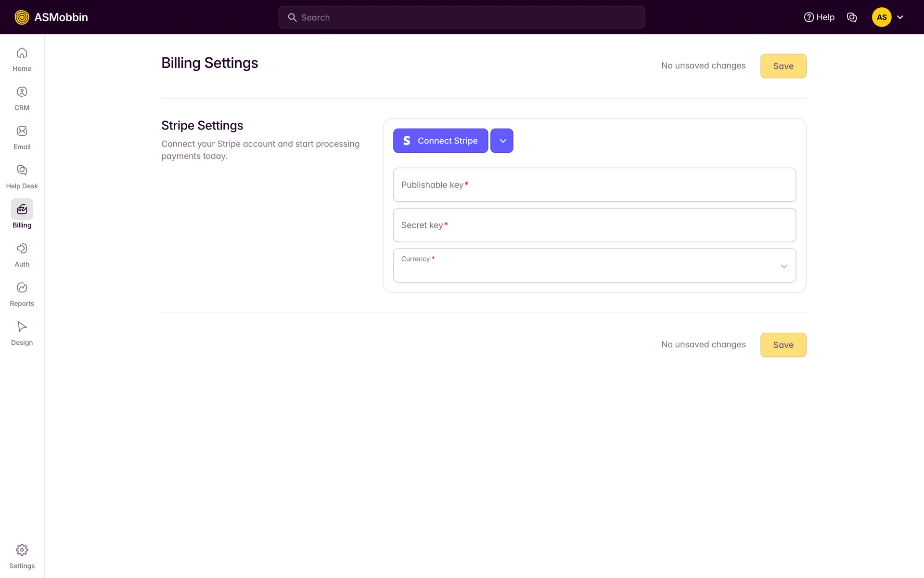Open the Home sidebar icon
Image resolution: width=924 pixels, height=578 pixels.
[x=22, y=53]
